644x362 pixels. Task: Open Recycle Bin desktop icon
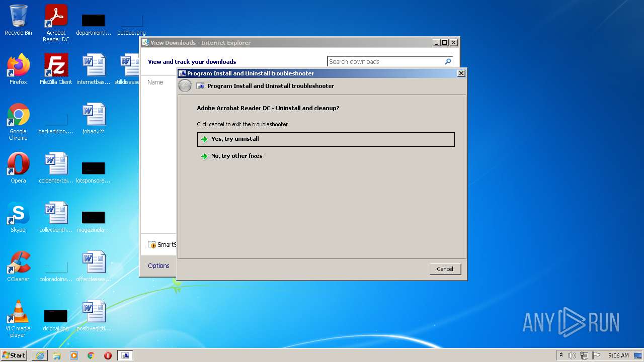click(18, 21)
